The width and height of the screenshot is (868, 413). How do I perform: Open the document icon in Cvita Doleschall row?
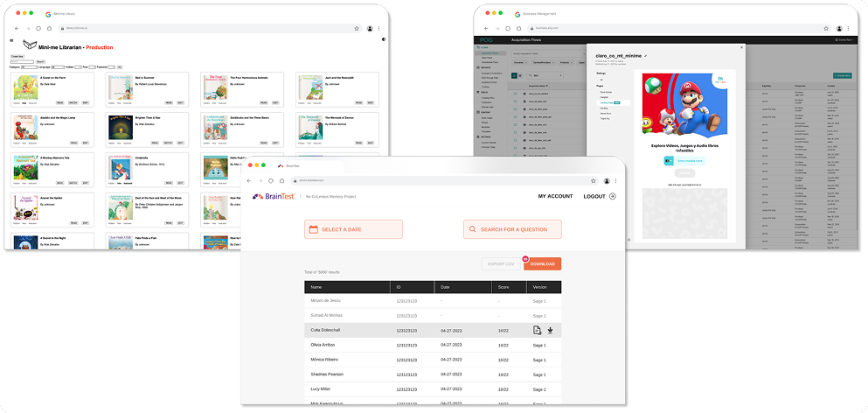[x=537, y=330]
